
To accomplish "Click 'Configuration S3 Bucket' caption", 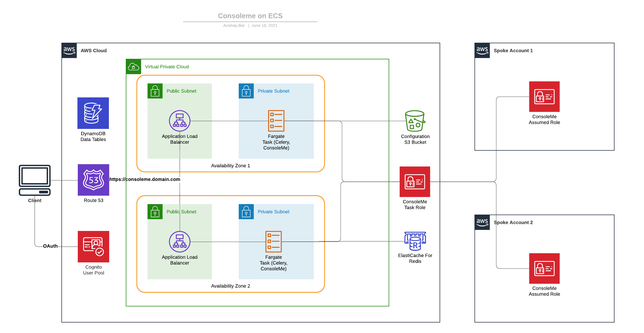I will 415,139.
